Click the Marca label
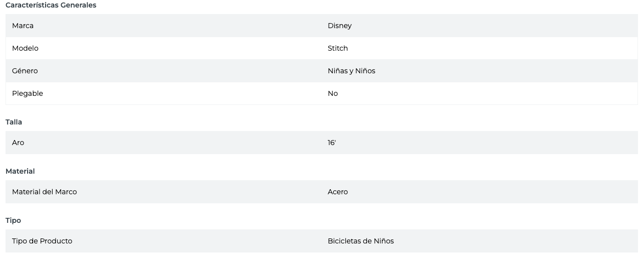 pos(23,26)
